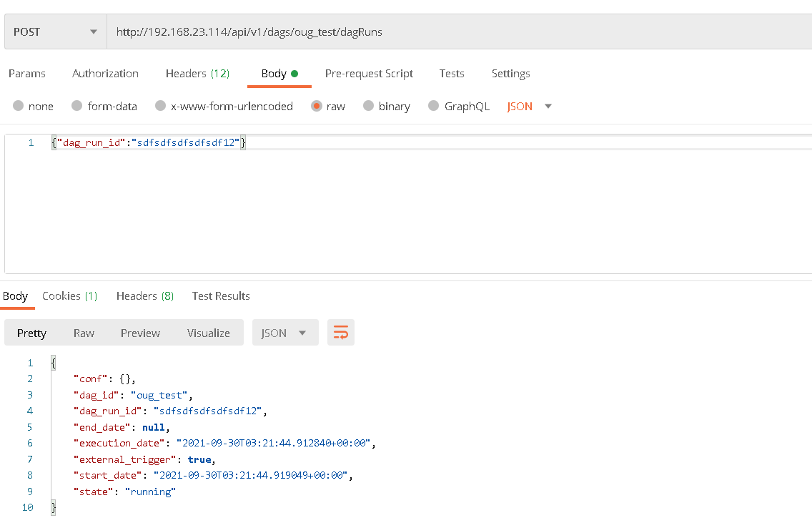
Task: Click the response "dag_run_id" value on line 4
Action: (208, 411)
